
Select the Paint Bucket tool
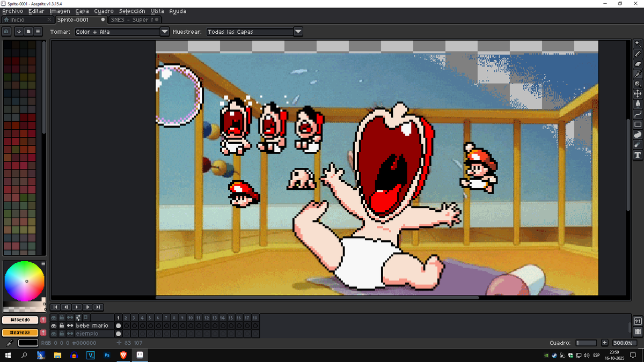pyautogui.click(x=638, y=105)
